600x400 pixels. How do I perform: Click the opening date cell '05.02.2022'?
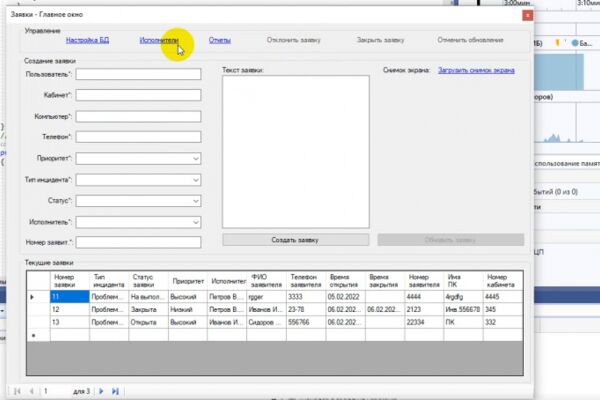pyautogui.click(x=346, y=297)
